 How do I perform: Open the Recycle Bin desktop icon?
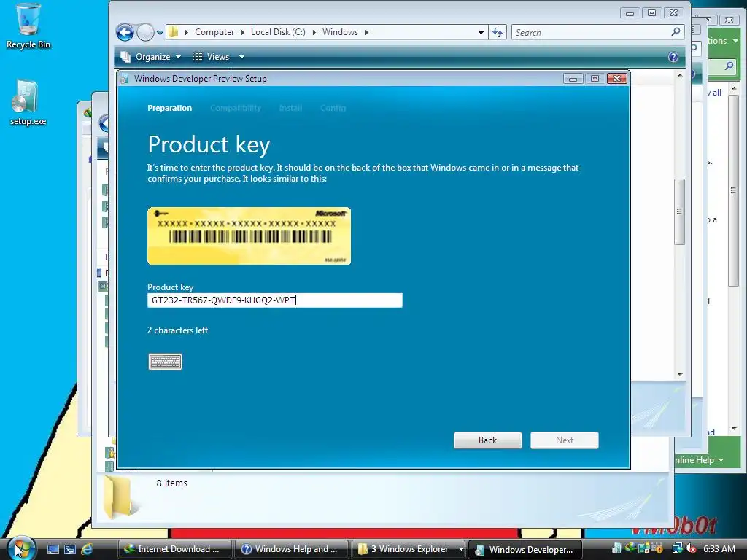pos(28,26)
